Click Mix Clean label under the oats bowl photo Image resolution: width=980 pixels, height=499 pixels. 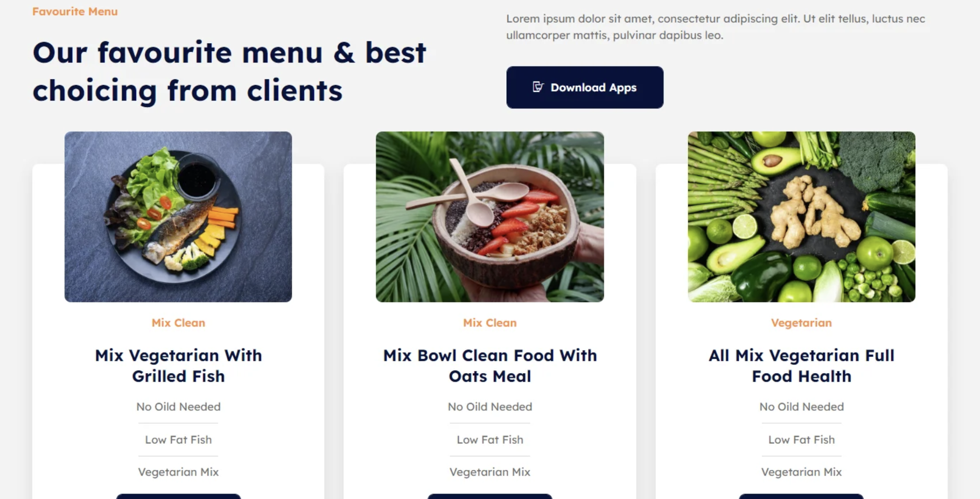490,323
